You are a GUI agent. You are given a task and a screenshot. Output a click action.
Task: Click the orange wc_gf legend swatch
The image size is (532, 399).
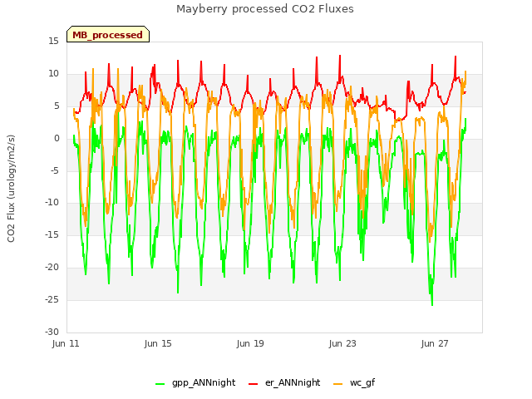tap(338, 384)
